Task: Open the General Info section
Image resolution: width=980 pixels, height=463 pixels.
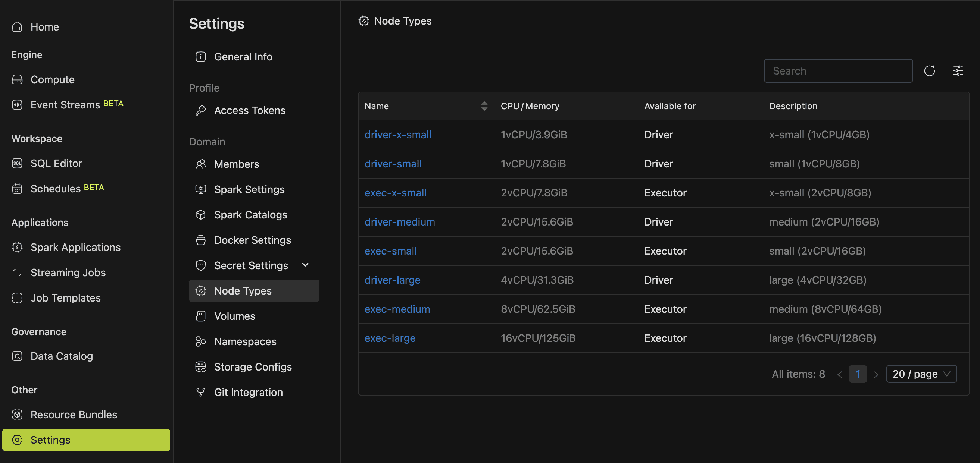Action: pyautogui.click(x=243, y=56)
